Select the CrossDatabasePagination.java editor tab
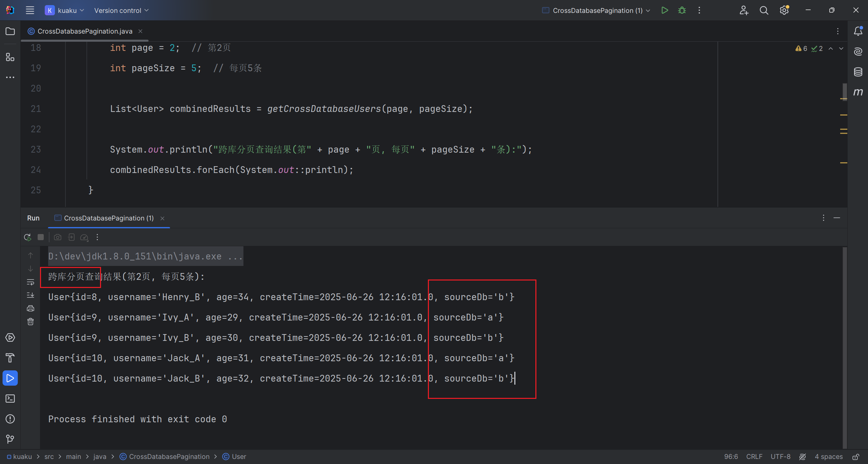The image size is (868, 464). point(85,31)
